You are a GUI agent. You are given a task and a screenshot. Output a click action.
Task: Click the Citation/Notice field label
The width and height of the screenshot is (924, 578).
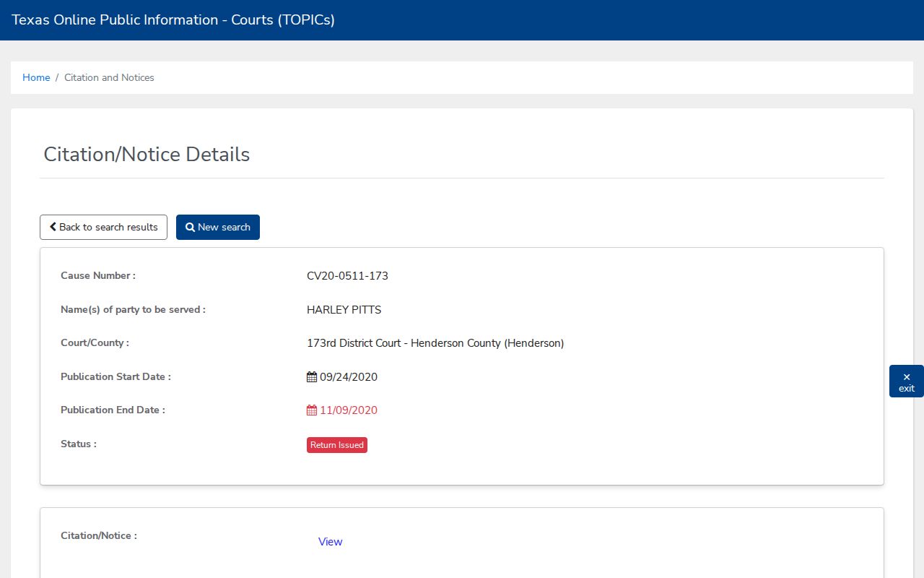pos(99,535)
